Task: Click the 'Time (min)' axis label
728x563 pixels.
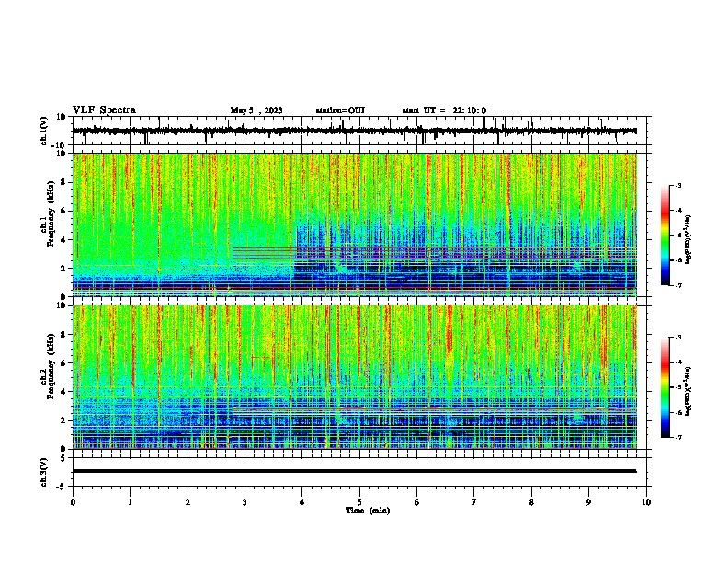Action: [x=368, y=511]
